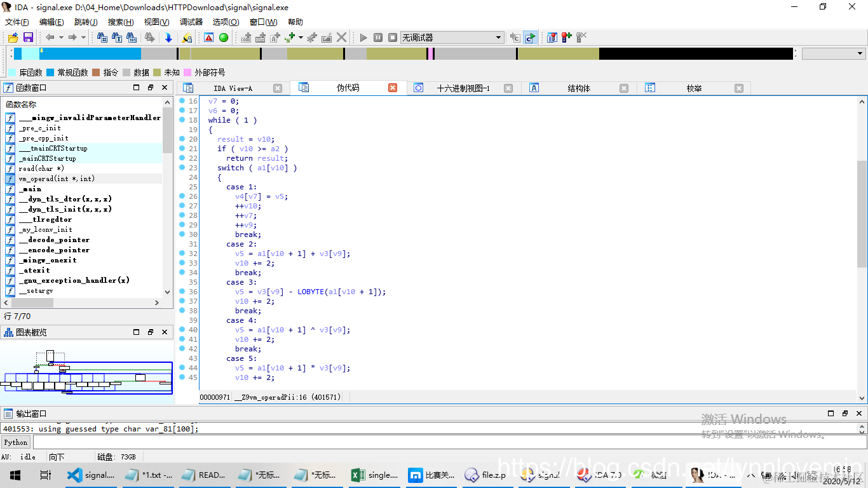Switch to the 结构体 tab
This screenshot has width=868, height=488.
[579, 88]
